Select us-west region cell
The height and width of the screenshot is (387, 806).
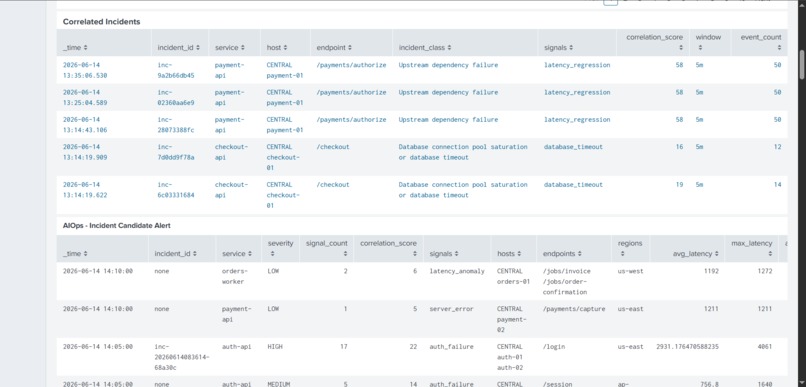630,271
